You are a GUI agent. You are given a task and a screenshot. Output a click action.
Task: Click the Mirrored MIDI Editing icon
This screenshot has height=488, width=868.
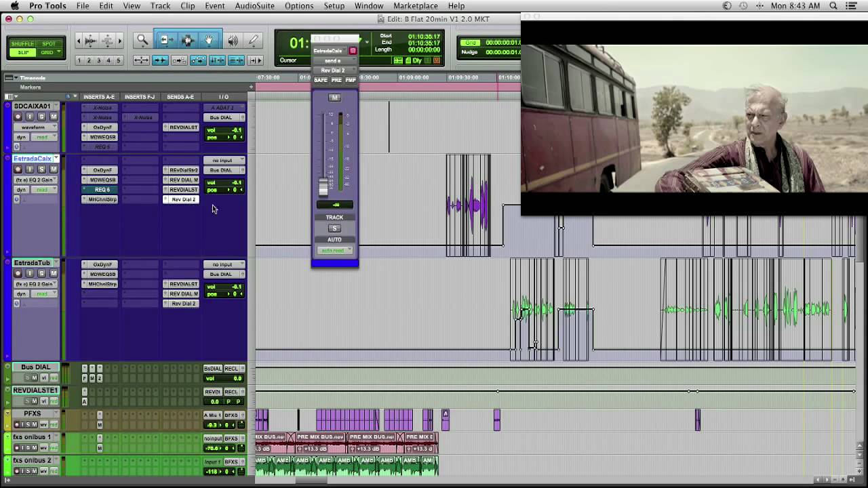(179, 60)
